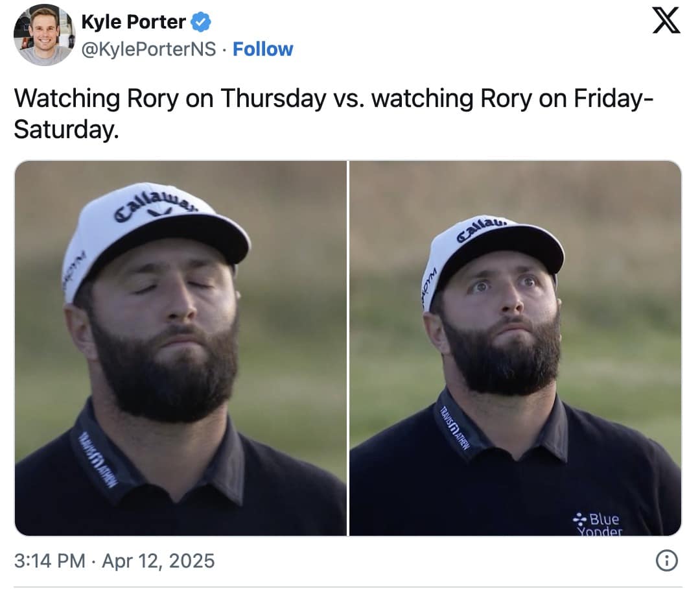Click the X logo
This screenshot has height=589, width=700.
point(666,20)
